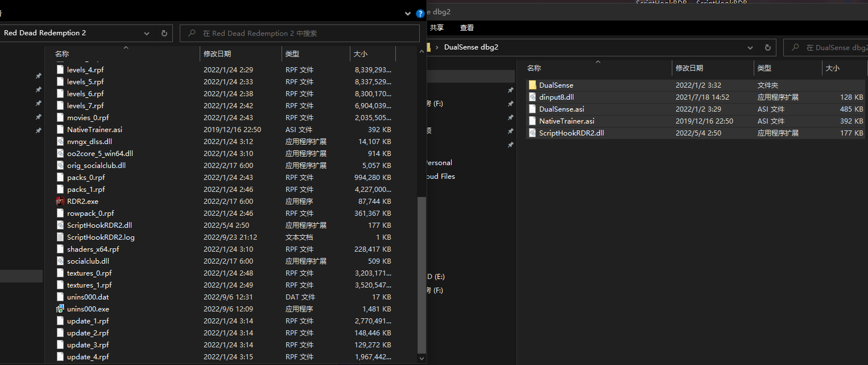Select textures_0.rpf file name
This screenshot has height=365, width=868.
tap(89, 273)
